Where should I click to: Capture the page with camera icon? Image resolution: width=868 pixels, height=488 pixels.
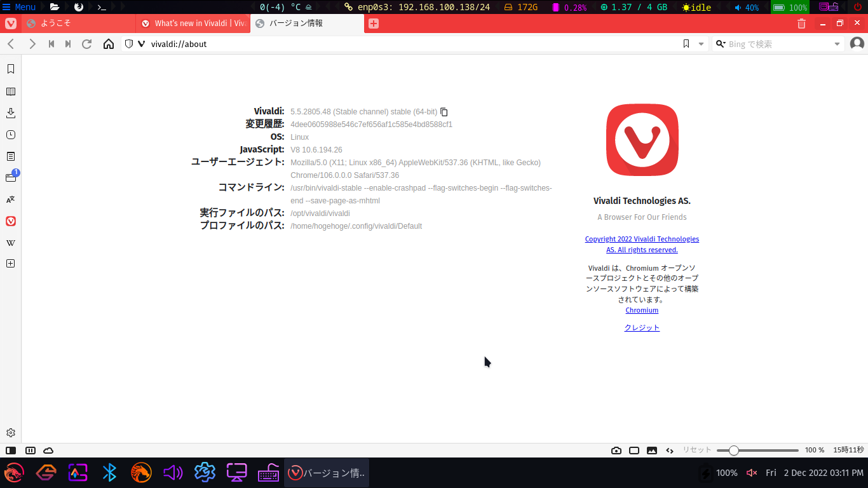click(x=616, y=451)
